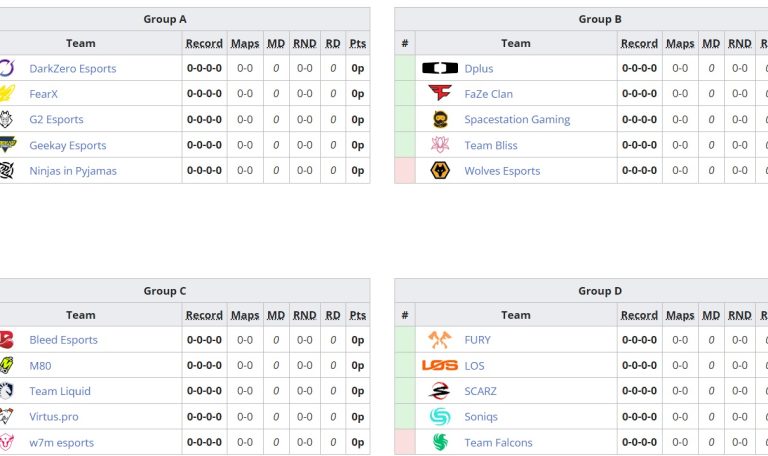The image size is (768, 456).
Task: Click the green placement cell beside Dplus
Action: 405,68
